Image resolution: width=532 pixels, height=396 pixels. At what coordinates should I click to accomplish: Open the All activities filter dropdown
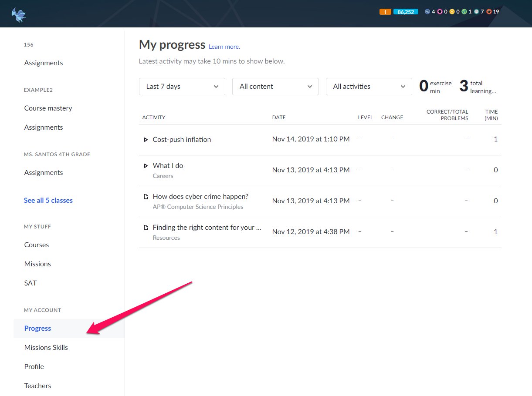[x=369, y=87]
